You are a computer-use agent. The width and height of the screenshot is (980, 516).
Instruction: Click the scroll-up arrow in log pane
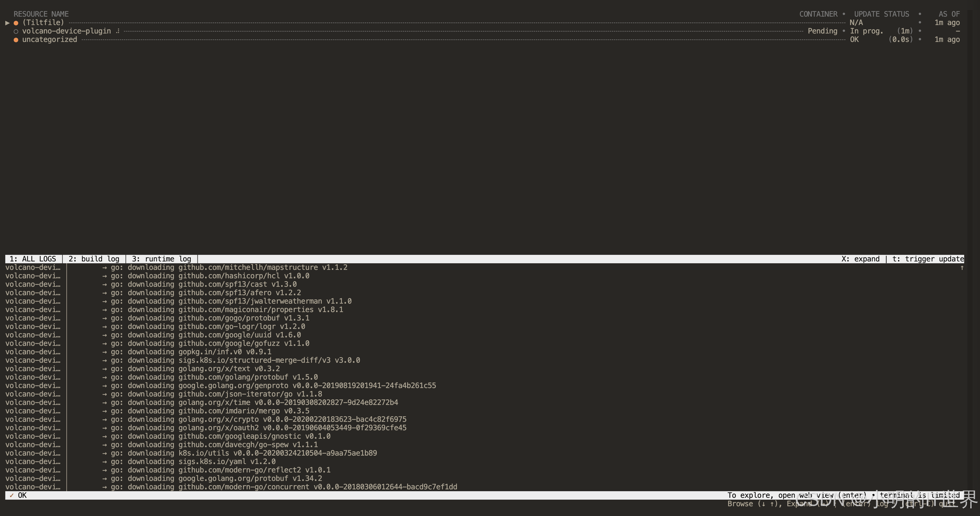962,268
